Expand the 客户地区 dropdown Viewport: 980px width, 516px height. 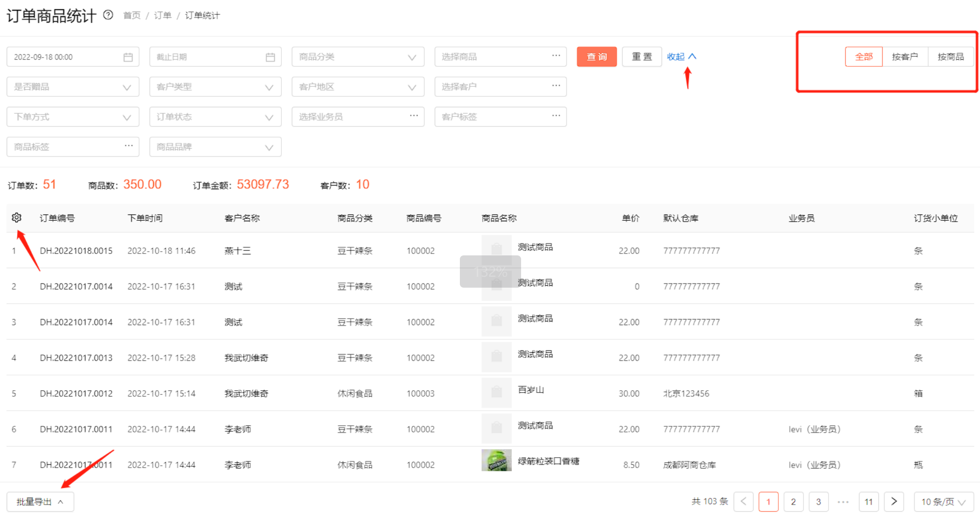pyautogui.click(x=358, y=87)
